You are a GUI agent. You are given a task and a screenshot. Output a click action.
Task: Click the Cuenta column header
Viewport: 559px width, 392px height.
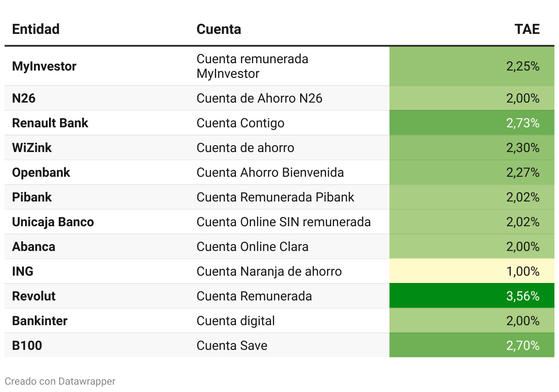tap(219, 29)
